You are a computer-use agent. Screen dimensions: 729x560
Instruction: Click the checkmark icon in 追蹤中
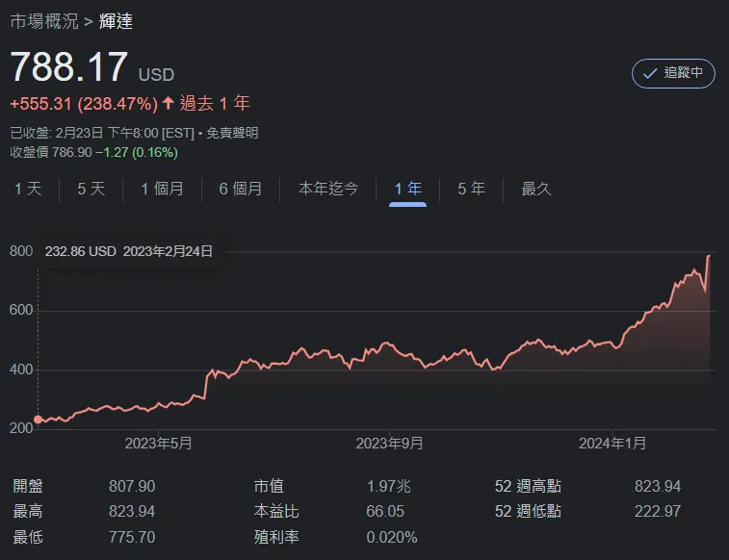649,73
